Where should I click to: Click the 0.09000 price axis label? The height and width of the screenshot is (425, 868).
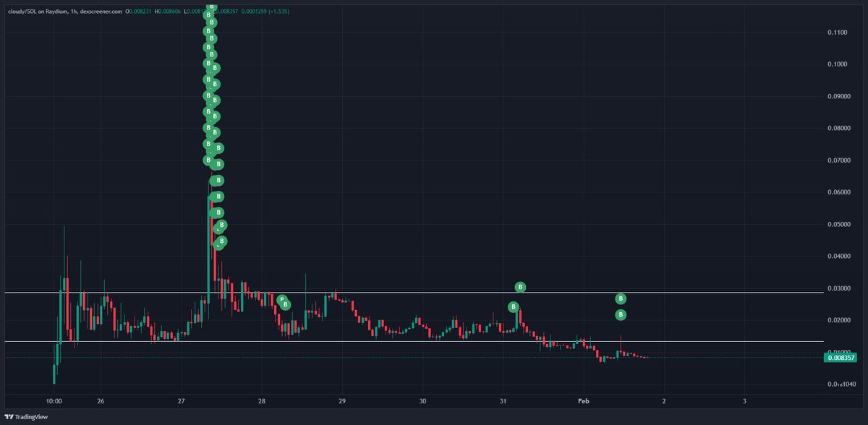pos(839,96)
